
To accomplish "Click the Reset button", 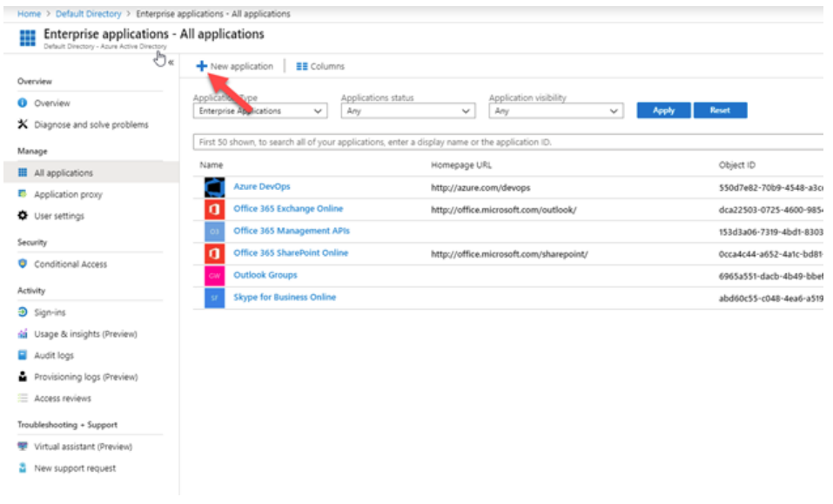I will pos(720,111).
